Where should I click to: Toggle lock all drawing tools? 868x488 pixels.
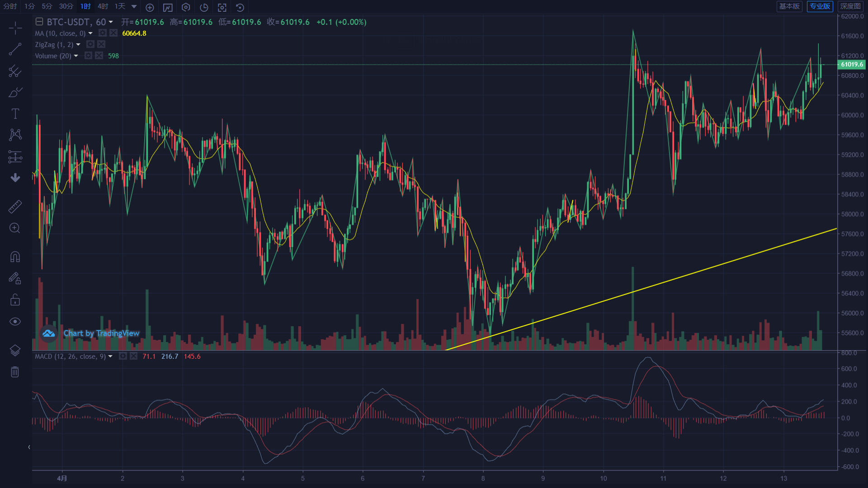[x=15, y=300]
